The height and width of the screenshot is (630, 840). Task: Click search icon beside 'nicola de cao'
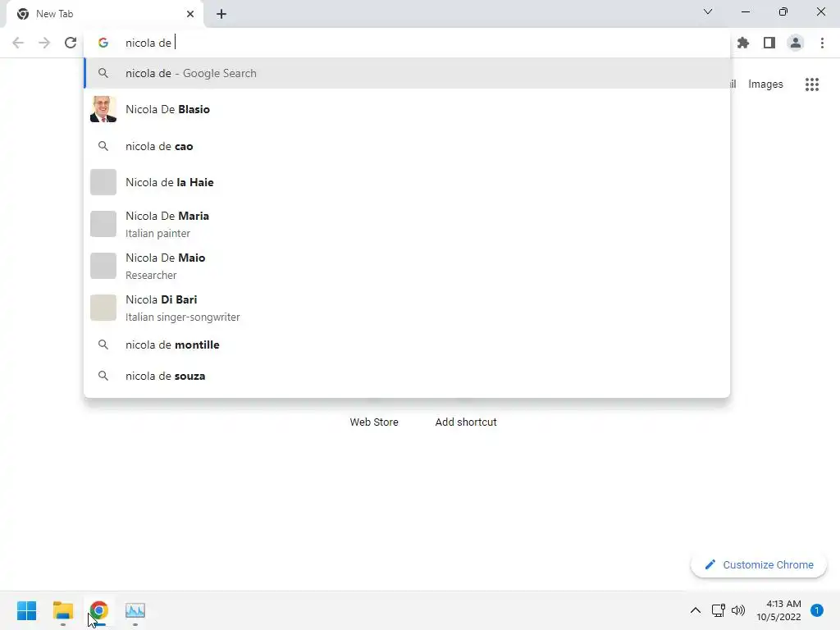tap(103, 146)
